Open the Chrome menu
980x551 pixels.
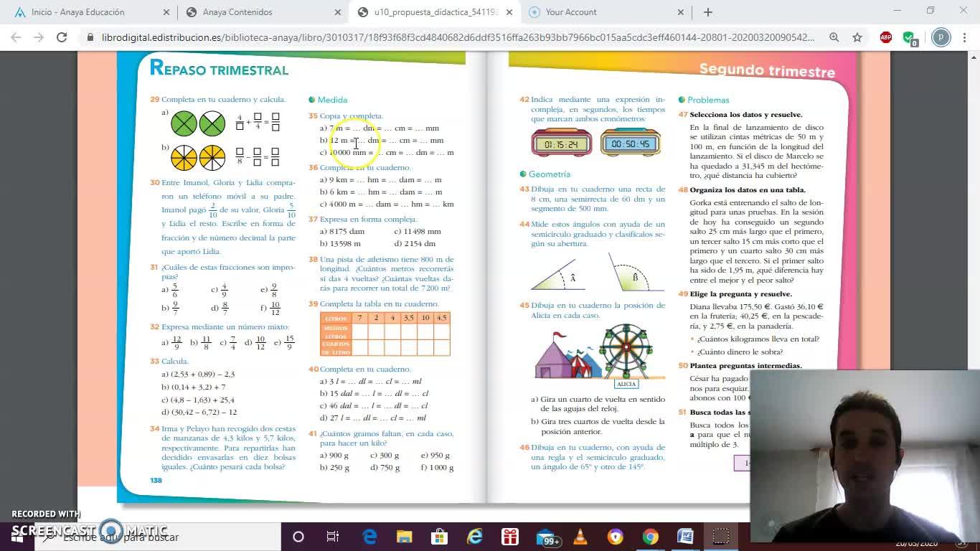pos(963,37)
